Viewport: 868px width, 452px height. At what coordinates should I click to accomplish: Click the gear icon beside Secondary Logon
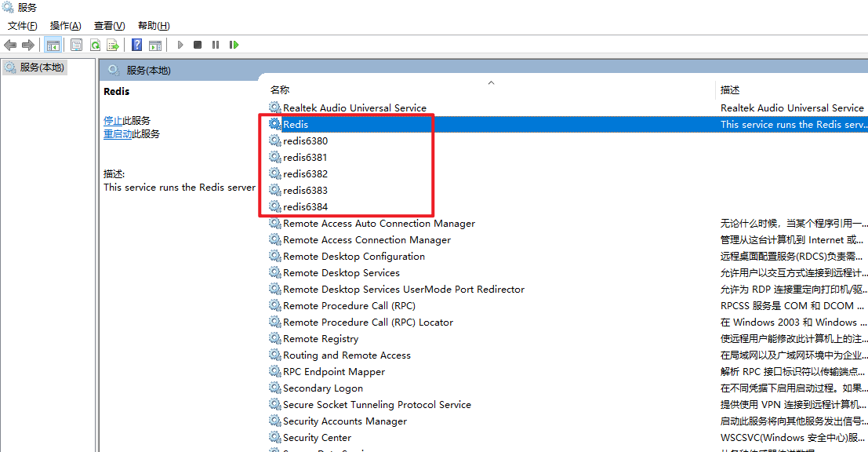[x=275, y=388]
